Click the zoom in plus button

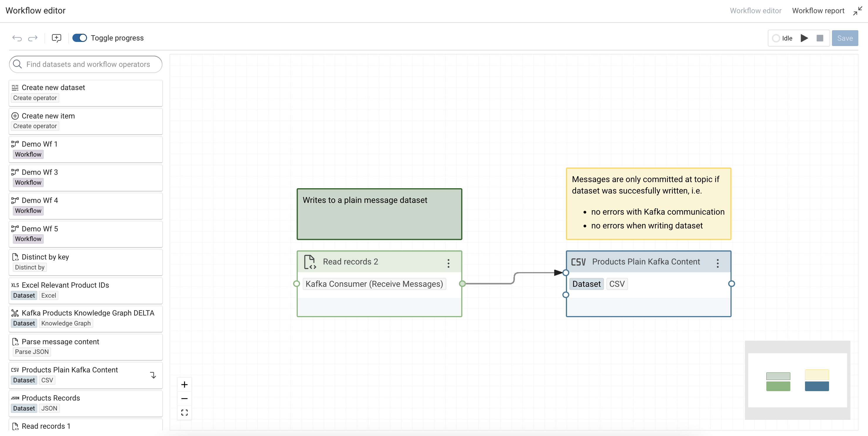pyautogui.click(x=184, y=384)
